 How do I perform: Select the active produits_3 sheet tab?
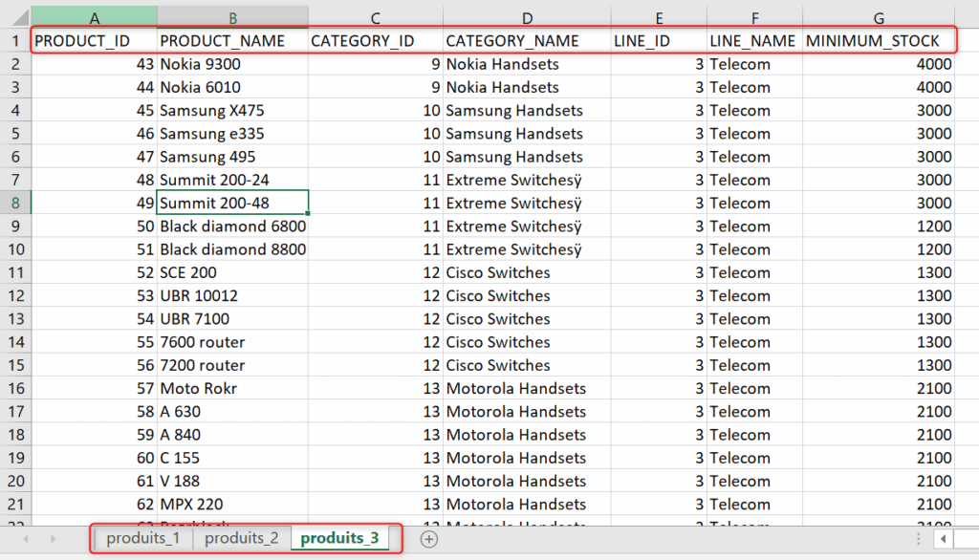(339, 539)
